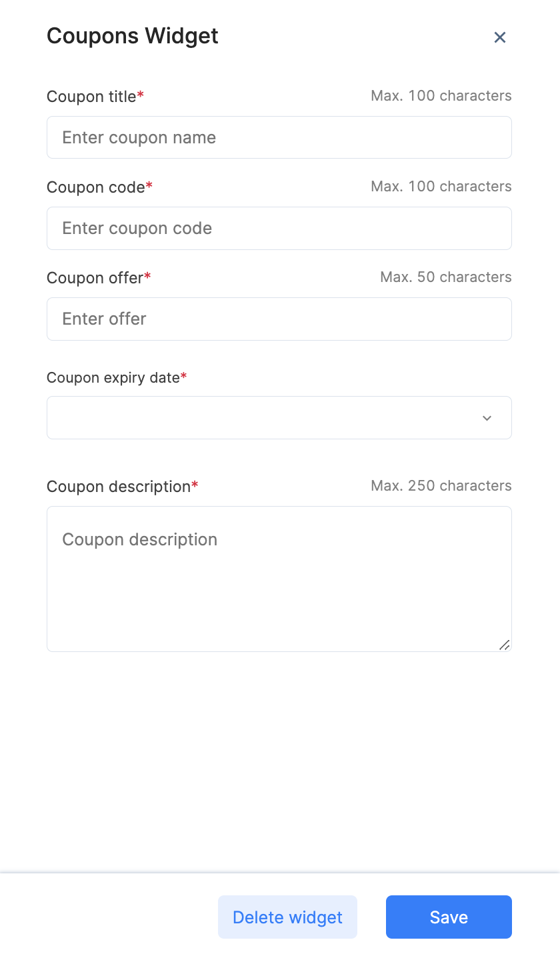Expand the expiry date dropdown chevron
The height and width of the screenshot is (960, 560).
[x=487, y=417]
